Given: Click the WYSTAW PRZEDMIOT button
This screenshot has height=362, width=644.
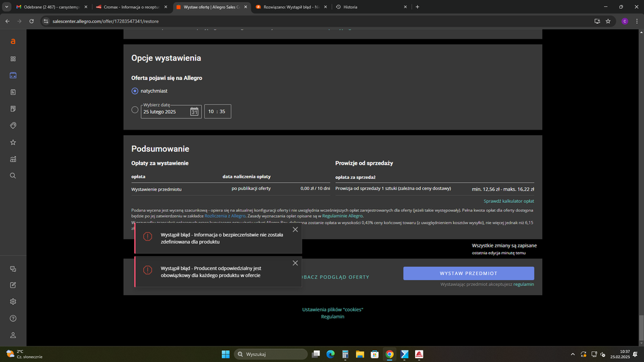Looking at the screenshot, I should [469, 273].
